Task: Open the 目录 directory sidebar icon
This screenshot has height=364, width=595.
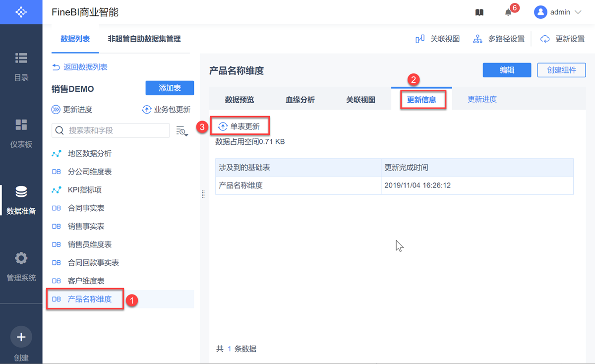Action: point(21,58)
